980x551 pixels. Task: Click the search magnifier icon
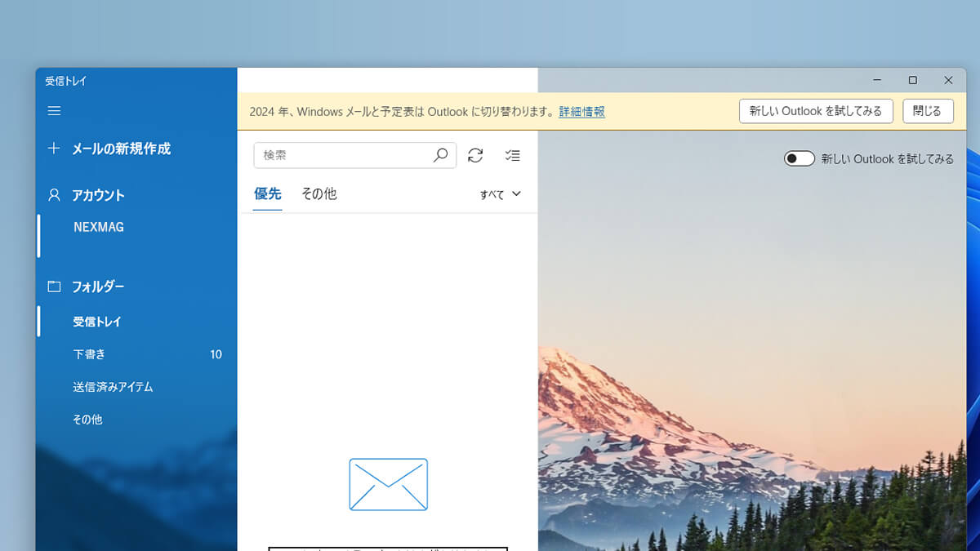pos(440,155)
